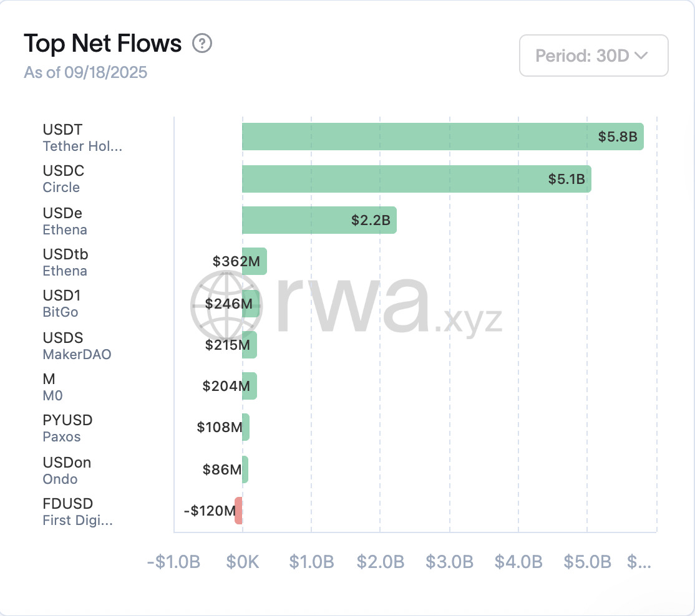Click the Ethena link below USDe
The width and height of the screenshot is (695, 616).
[x=65, y=229]
